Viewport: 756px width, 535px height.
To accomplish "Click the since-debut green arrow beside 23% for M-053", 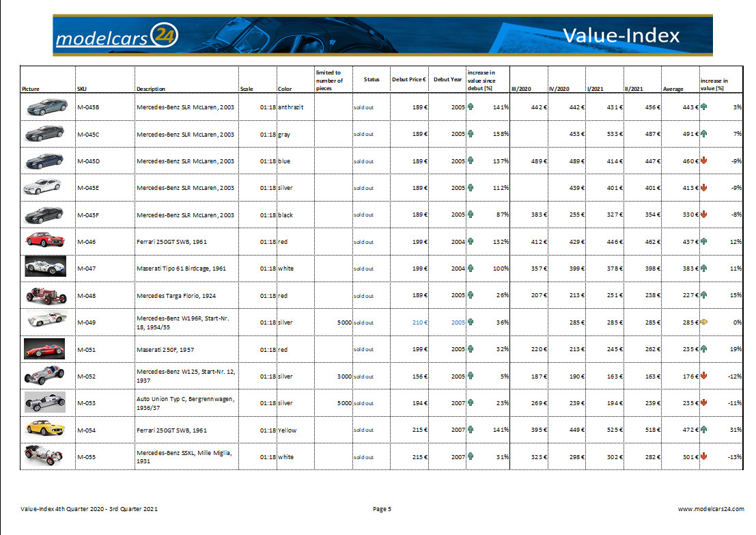I will [x=471, y=402].
